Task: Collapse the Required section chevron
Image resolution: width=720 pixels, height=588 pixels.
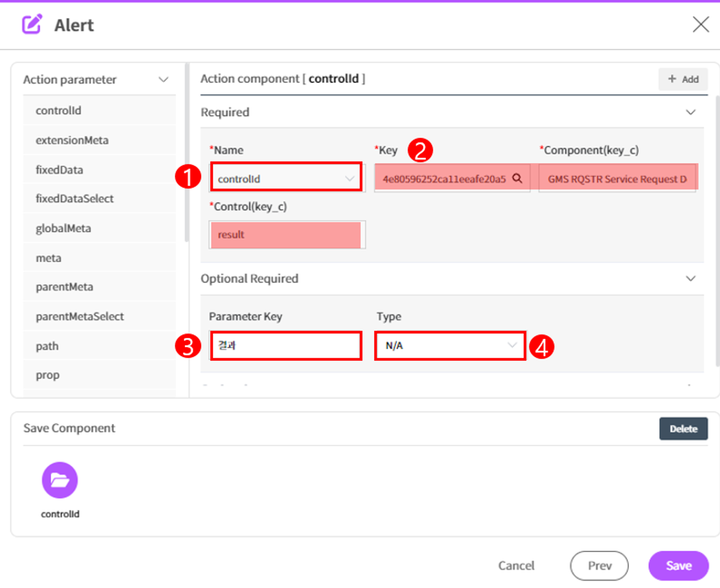Action: (x=690, y=112)
